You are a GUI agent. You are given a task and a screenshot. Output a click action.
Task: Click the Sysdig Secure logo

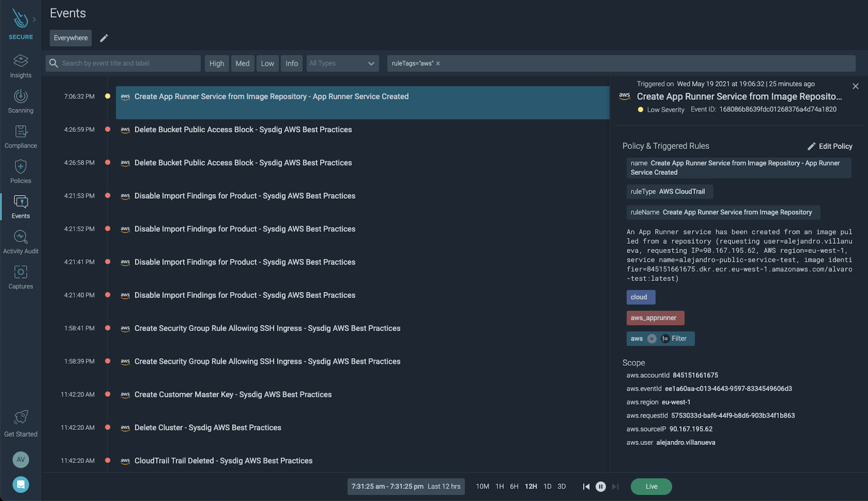(x=20, y=19)
